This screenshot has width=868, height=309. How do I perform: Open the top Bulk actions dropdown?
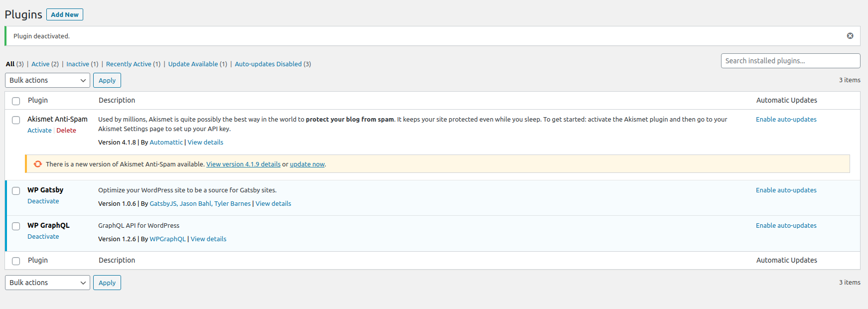47,80
